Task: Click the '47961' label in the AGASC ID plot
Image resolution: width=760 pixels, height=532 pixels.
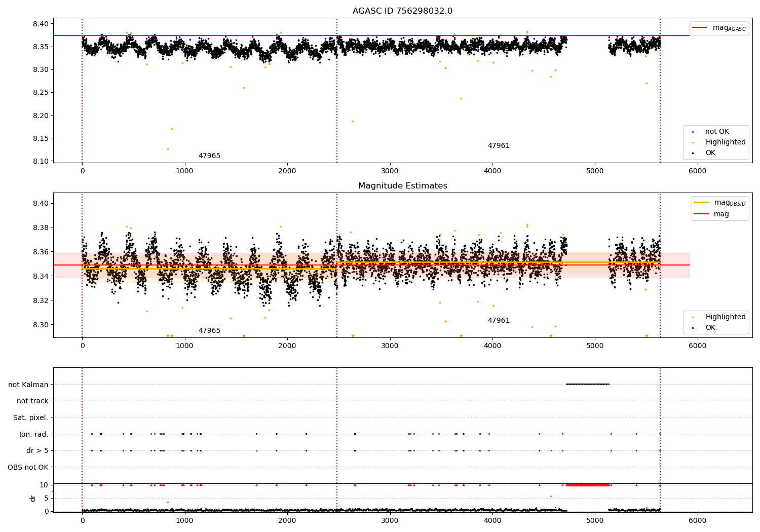Action: (499, 146)
